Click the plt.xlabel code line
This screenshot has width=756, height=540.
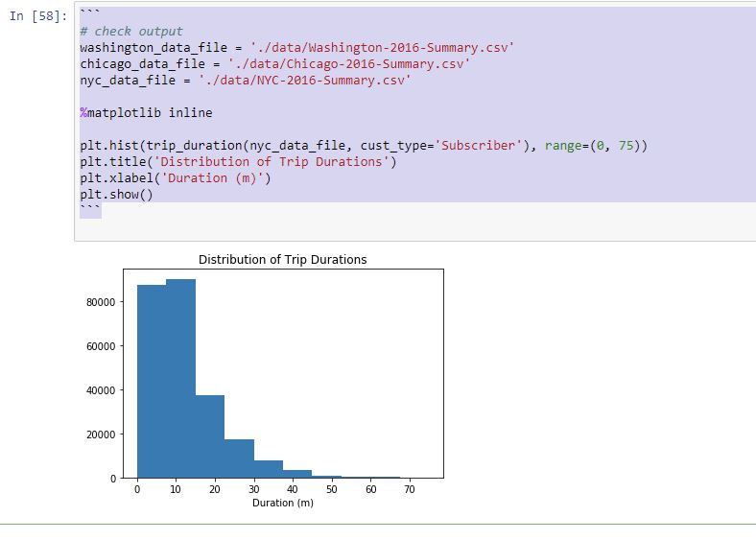[176, 178]
